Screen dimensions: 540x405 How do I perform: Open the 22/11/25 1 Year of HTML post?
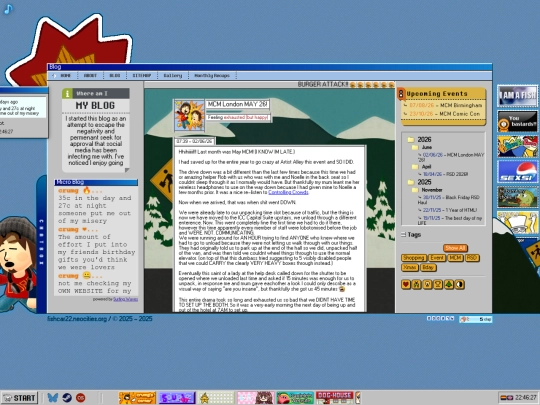point(449,210)
